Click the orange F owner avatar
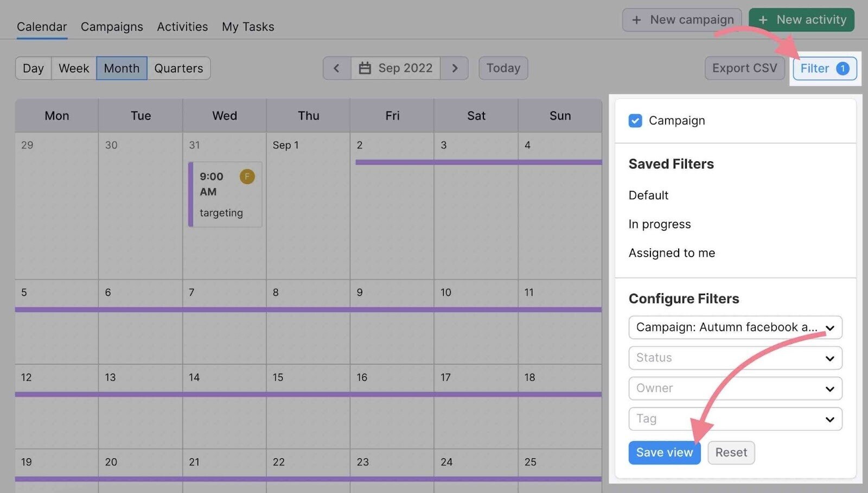Viewport: 868px width, 493px height. click(247, 176)
